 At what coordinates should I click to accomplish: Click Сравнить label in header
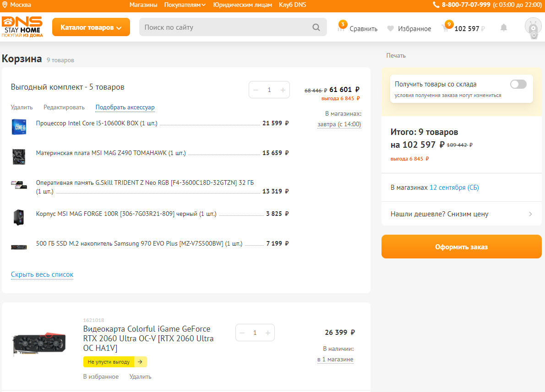364,29
